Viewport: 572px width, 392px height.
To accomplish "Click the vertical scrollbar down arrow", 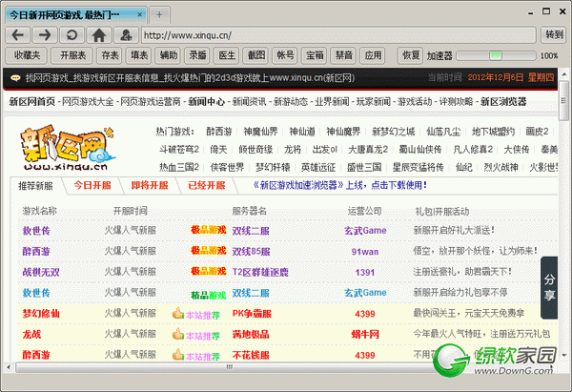I will [564, 355].
